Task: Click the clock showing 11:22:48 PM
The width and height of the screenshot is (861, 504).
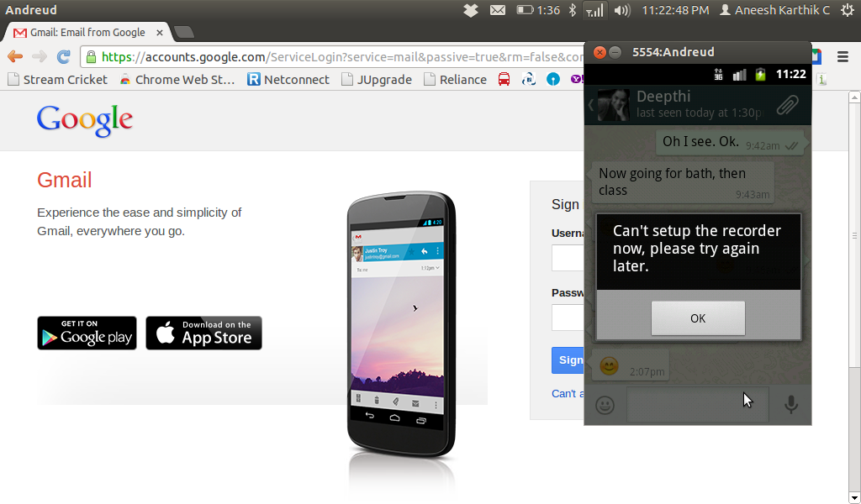Action: [675, 10]
